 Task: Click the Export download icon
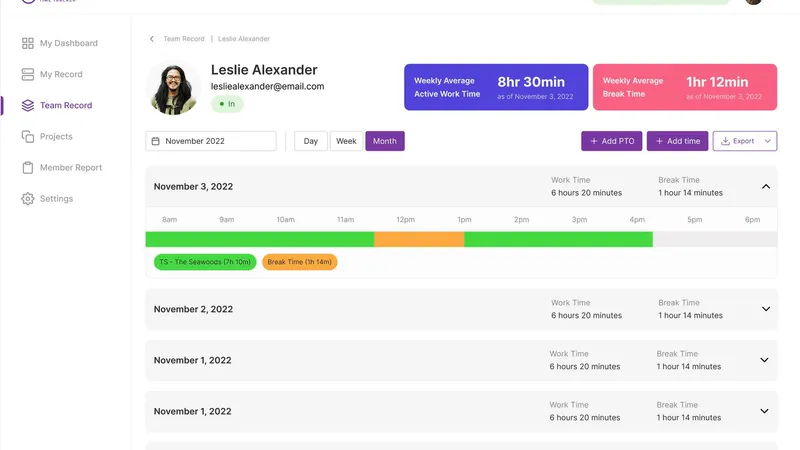tap(725, 141)
